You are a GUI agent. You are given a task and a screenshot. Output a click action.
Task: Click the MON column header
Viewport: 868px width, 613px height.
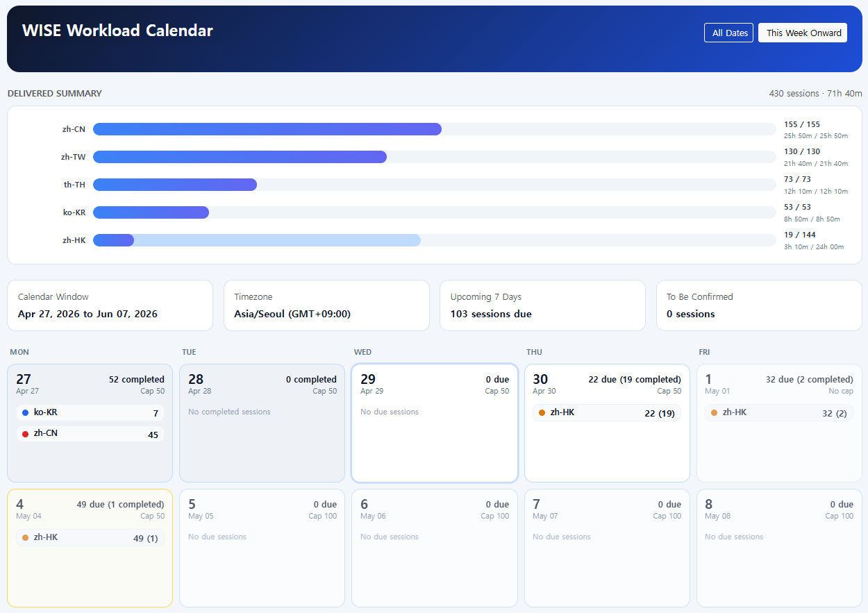19,353
